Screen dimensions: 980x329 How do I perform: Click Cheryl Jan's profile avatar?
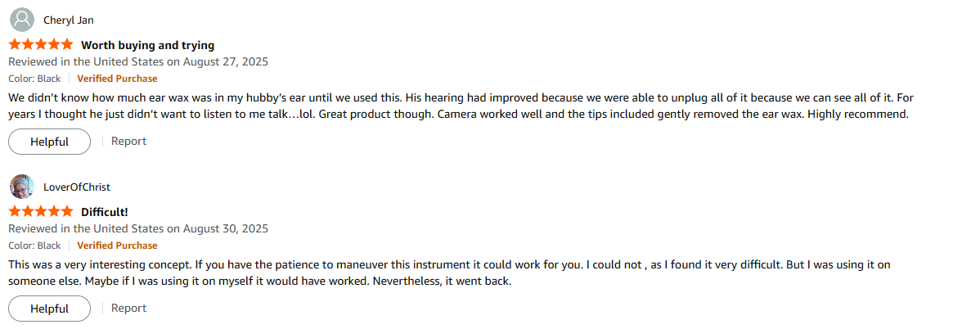(22, 20)
